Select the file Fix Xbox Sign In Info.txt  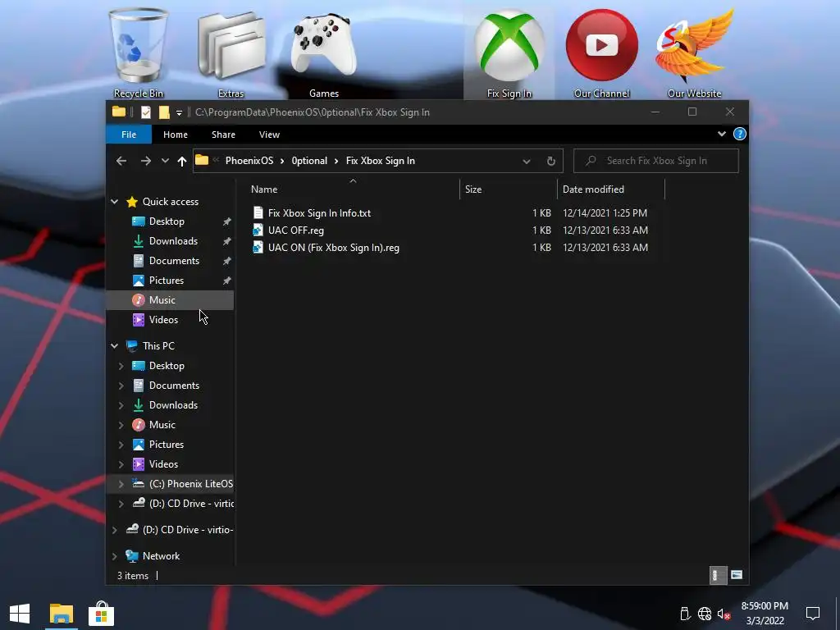(319, 212)
